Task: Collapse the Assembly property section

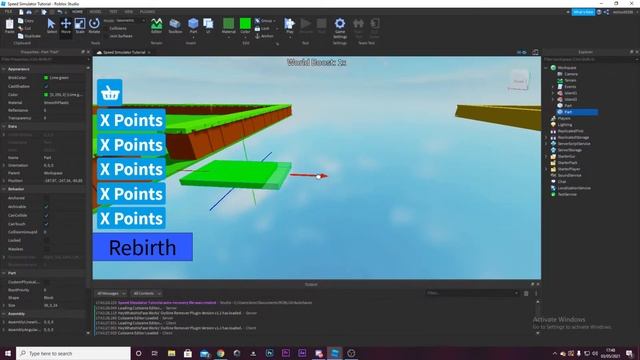Action: click(x=4, y=314)
